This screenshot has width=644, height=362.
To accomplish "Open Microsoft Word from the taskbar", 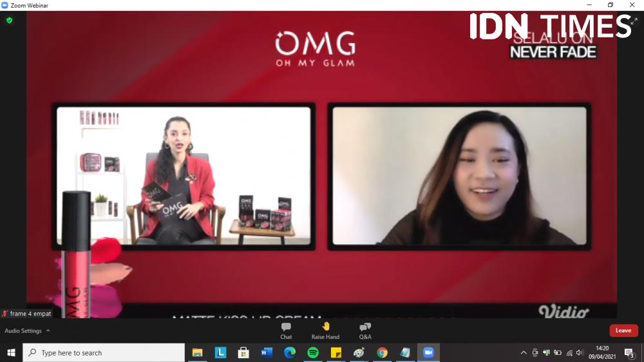I will coord(267,352).
